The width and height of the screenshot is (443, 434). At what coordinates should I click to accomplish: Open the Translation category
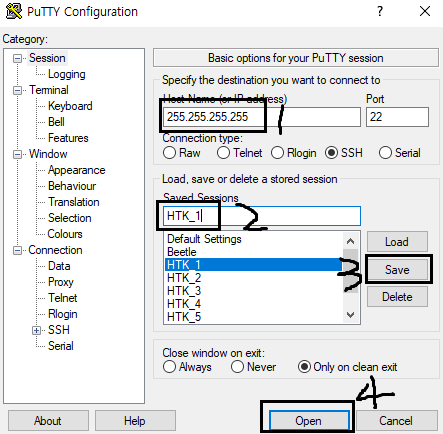tap(73, 202)
